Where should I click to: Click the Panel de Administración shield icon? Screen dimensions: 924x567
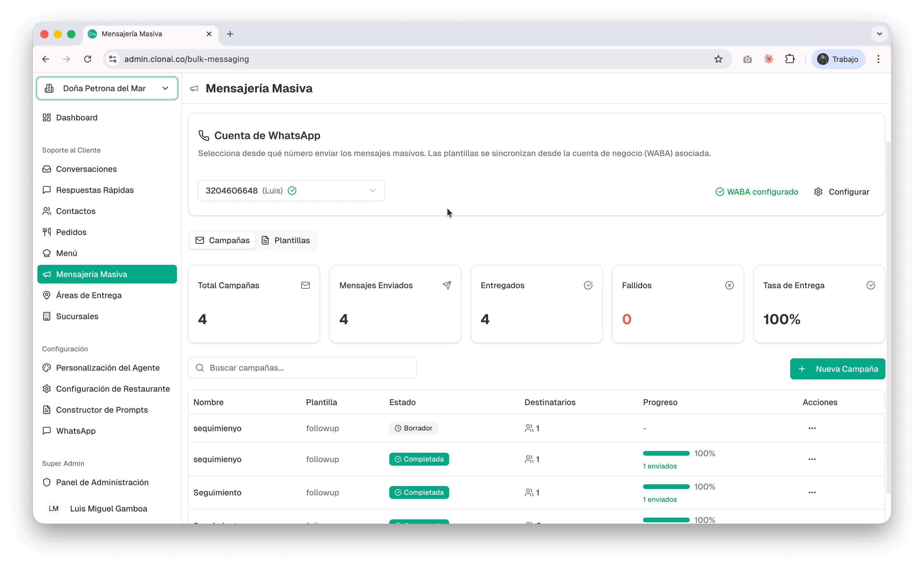coord(46,482)
